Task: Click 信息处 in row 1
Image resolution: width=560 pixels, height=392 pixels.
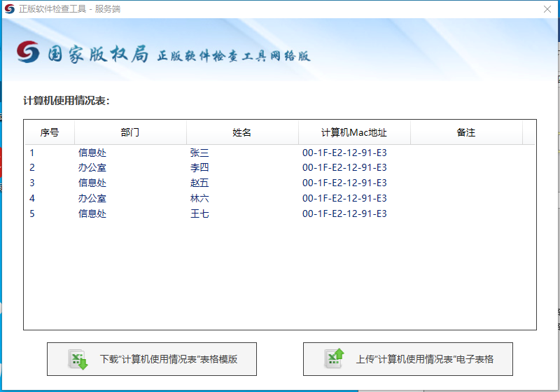Action: (x=92, y=153)
